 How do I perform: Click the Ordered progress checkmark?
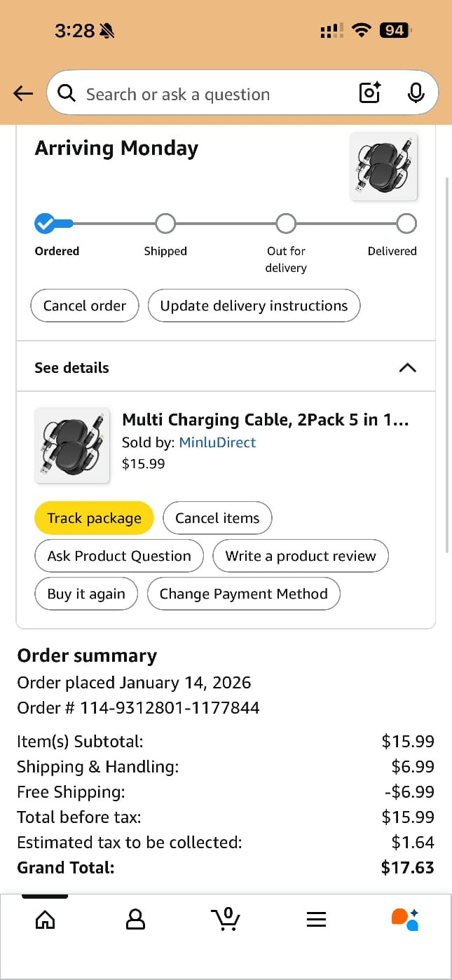(45, 224)
